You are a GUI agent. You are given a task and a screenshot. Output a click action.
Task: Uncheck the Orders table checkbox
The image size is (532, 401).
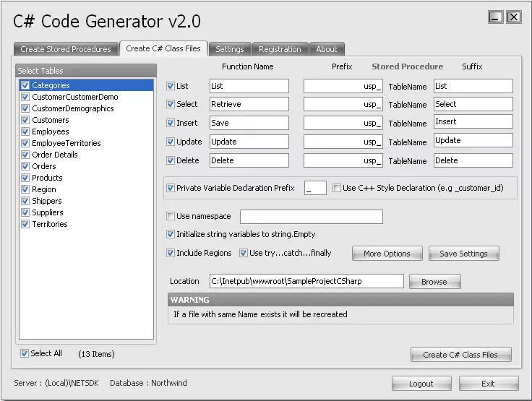(25, 166)
